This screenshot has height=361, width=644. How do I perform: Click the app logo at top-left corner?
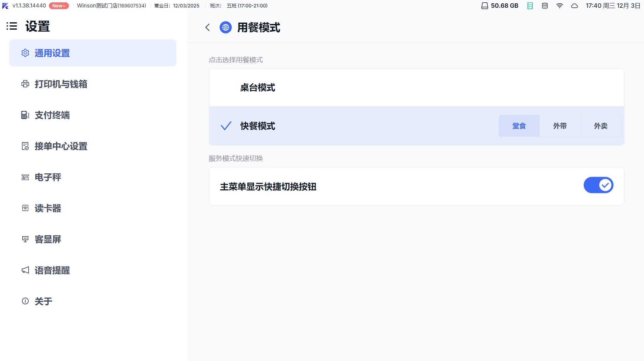point(5,6)
